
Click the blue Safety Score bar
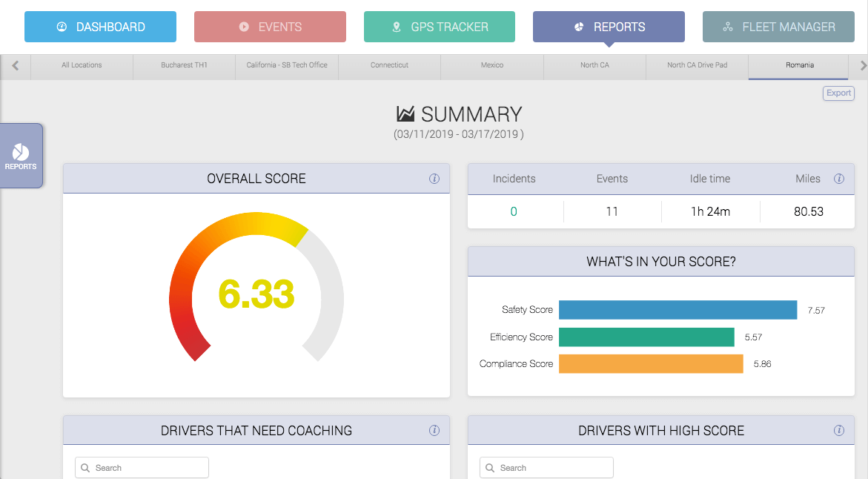click(677, 310)
